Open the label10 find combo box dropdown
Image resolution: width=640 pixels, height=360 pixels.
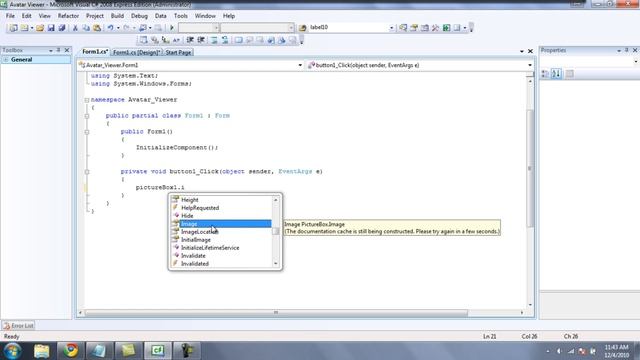[x=391, y=28]
